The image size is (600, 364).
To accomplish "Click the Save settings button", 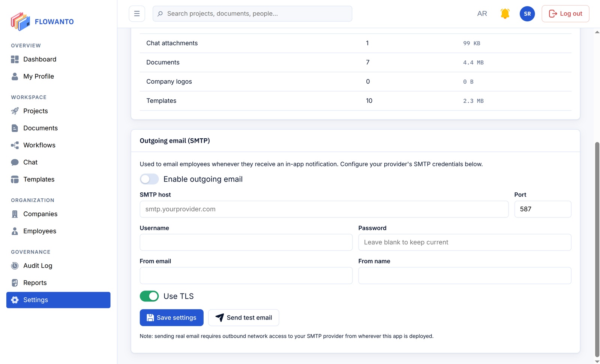I will tap(172, 318).
